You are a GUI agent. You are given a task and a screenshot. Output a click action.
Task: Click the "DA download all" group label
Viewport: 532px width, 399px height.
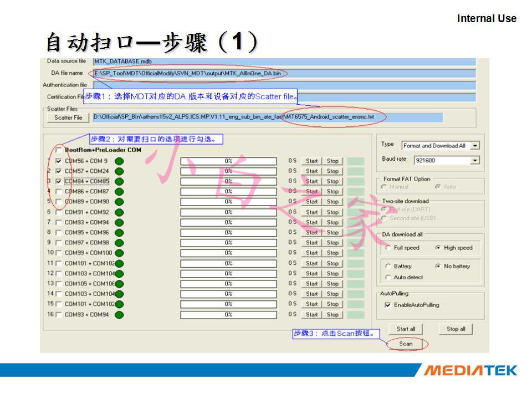coord(402,234)
